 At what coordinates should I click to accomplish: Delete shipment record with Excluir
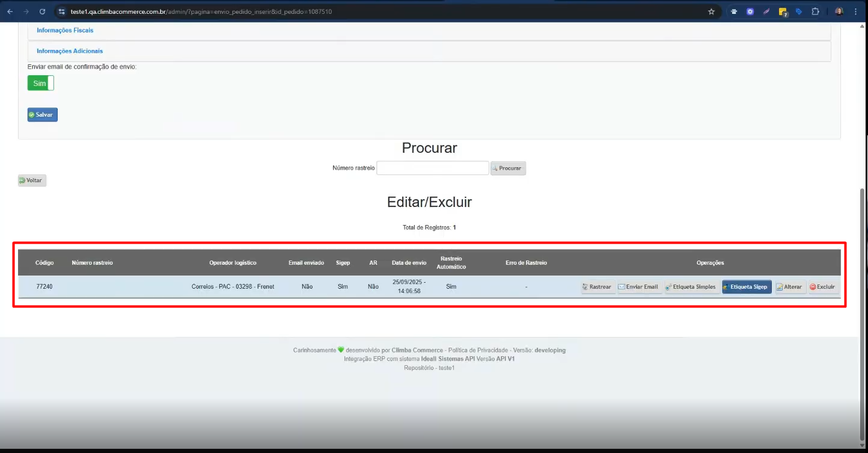click(x=822, y=287)
